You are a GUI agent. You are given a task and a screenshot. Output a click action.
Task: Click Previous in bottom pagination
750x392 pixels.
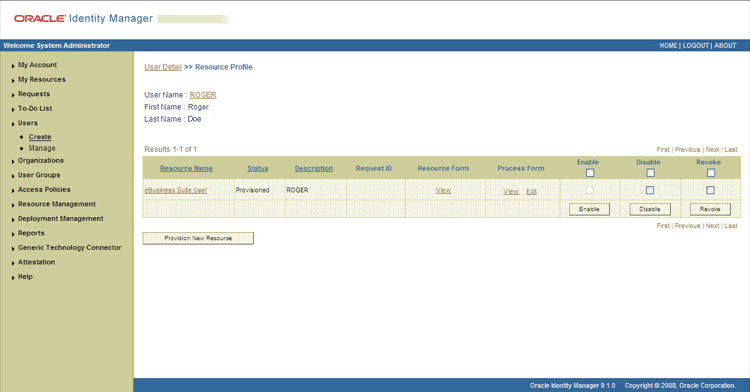click(687, 226)
